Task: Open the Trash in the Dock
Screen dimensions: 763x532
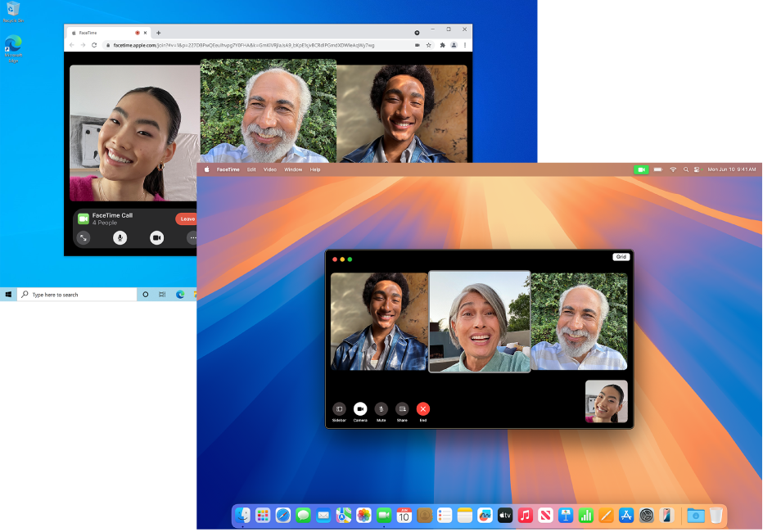Action: tap(716, 515)
